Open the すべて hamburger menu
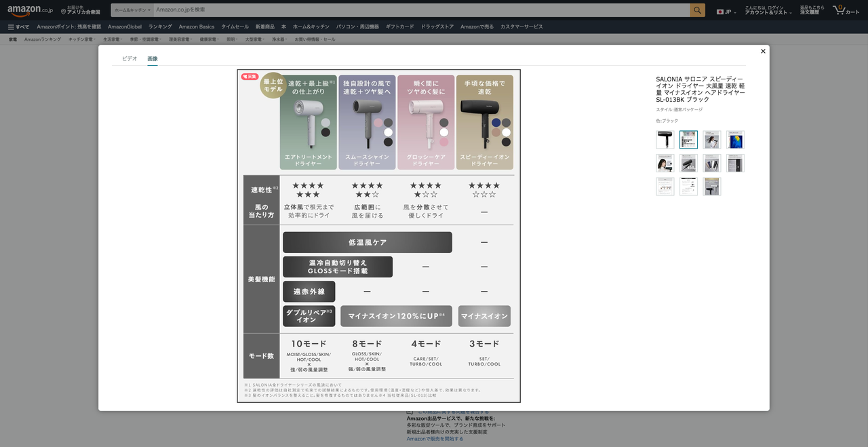868x447 pixels. [16, 26]
